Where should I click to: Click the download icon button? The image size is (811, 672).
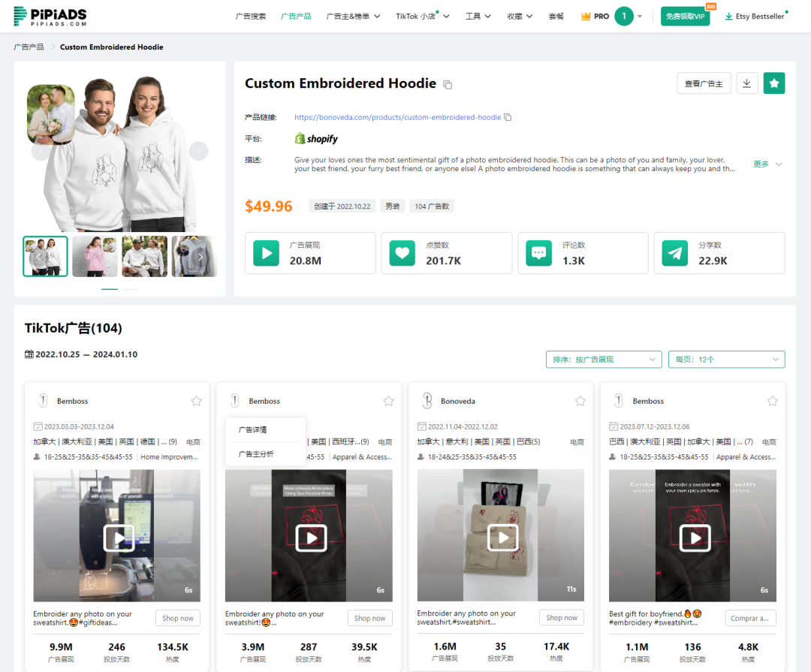click(x=747, y=83)
